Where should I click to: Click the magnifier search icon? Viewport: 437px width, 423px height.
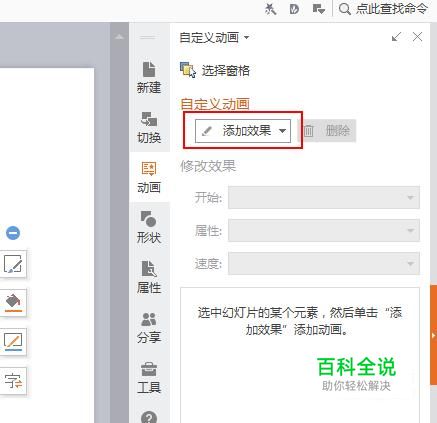pyautogui.click(x=345, y=9)
